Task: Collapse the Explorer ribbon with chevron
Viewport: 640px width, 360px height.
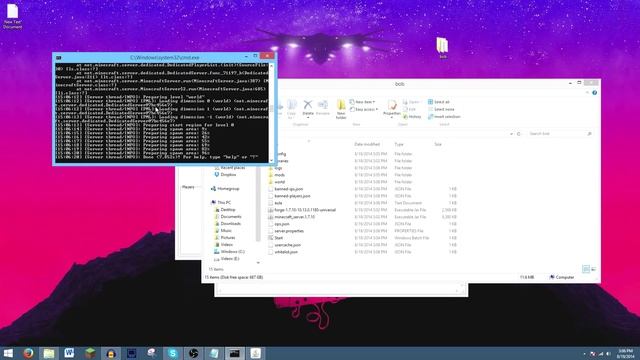Action: (x=587, y=93)
